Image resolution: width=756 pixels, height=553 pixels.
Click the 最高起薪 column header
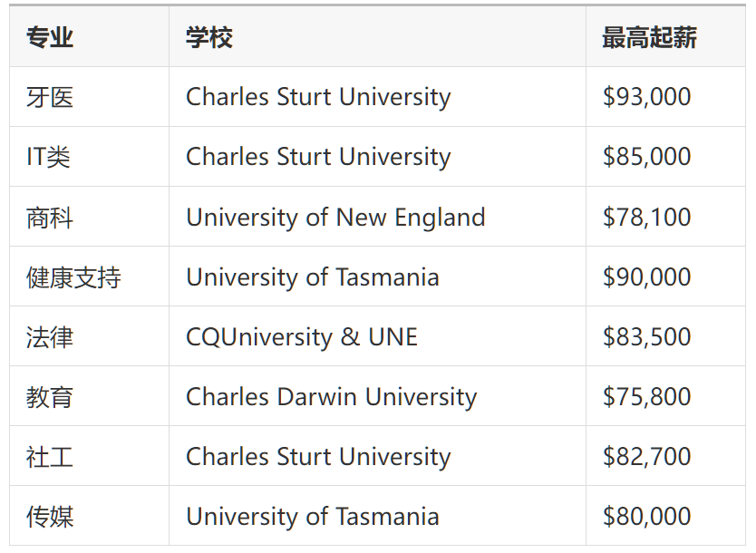pos(649,37)
